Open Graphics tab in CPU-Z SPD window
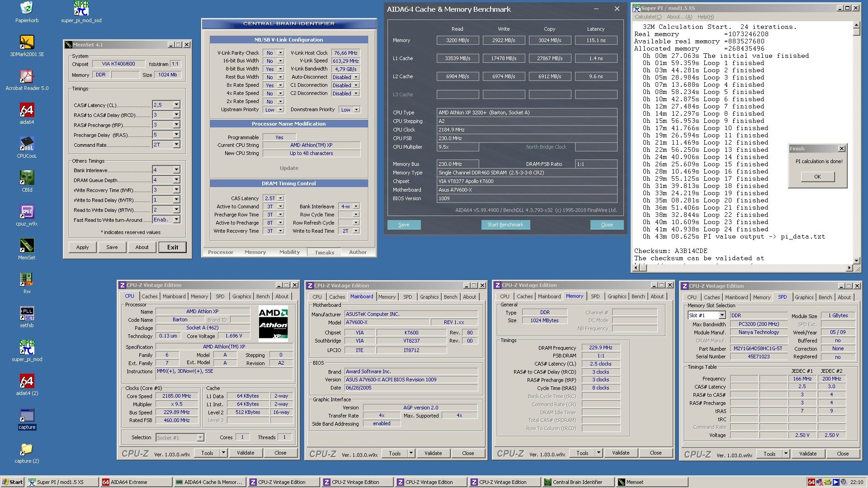 point(804,297)
